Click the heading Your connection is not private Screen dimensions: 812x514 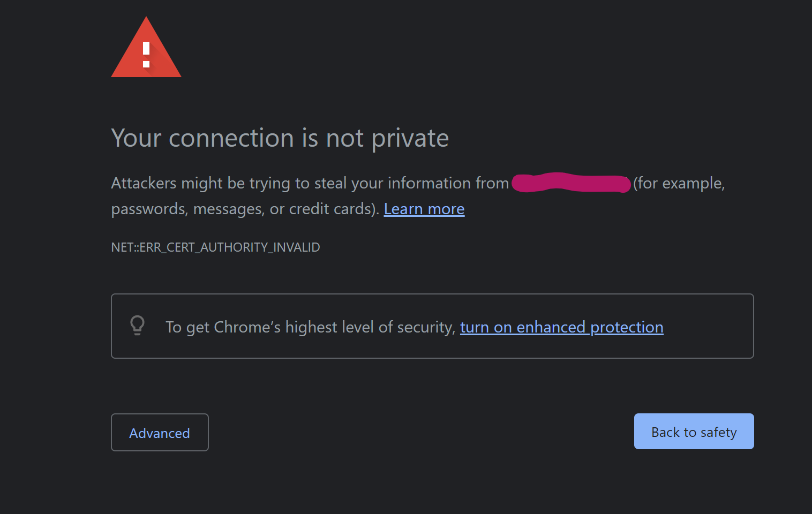(280, 138)
